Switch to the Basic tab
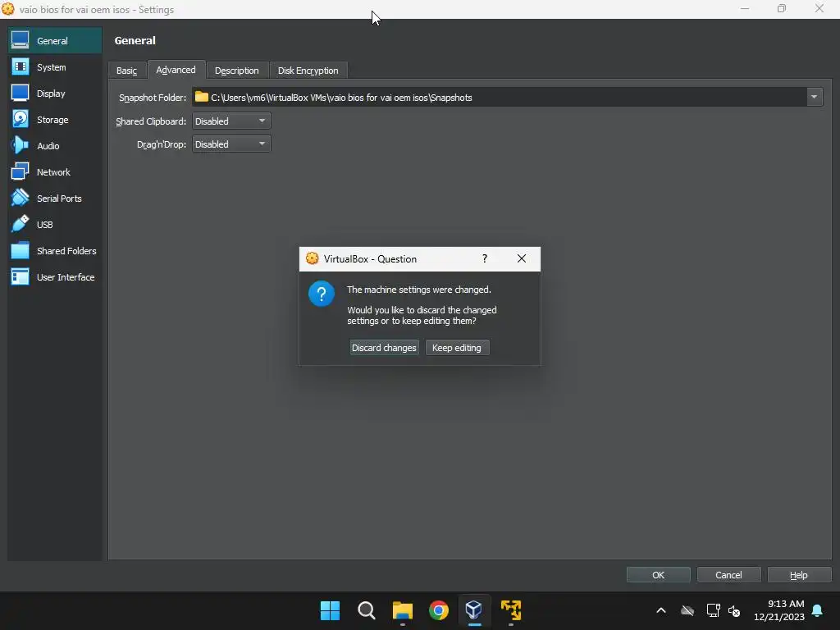Viewport: 840px width, 630px height. [x=127, y=71]
